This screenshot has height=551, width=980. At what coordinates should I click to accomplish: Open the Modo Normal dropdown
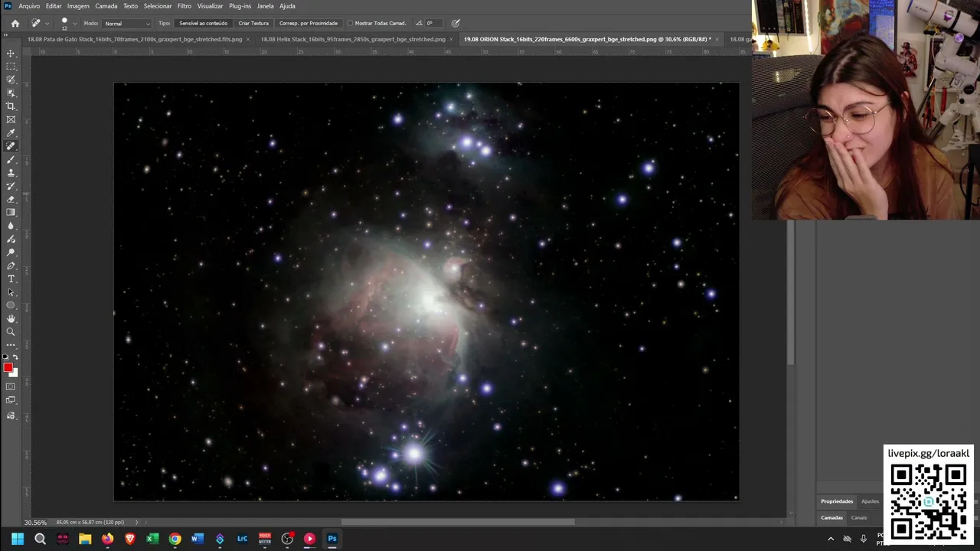[127, 23]
